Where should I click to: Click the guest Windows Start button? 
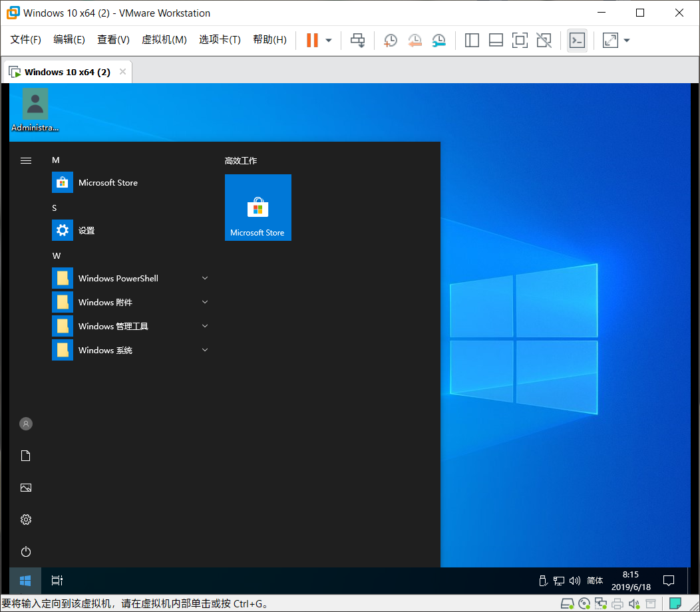(25, 580)
